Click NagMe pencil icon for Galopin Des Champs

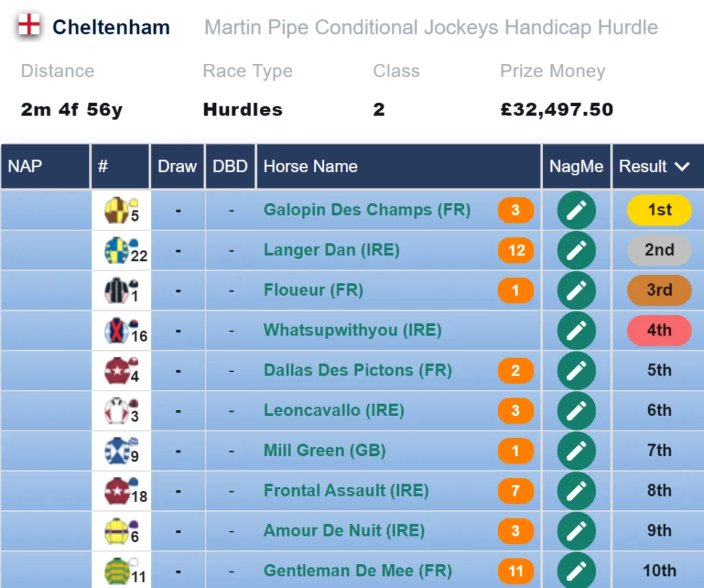pos(577,210)
